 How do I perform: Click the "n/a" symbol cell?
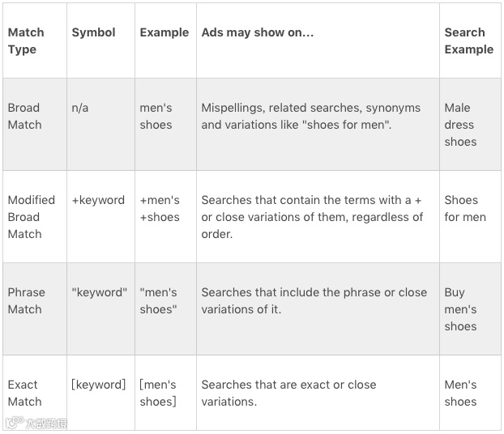point(80,108)
